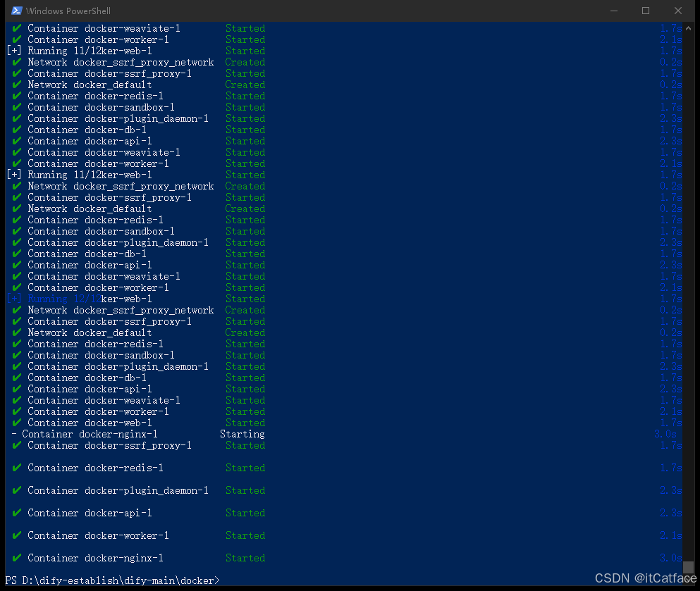Viewport: 700px width, 591px height.
Task: Maximize the PowerShell window
Action: pyautogui.click(x=646, y=11)
